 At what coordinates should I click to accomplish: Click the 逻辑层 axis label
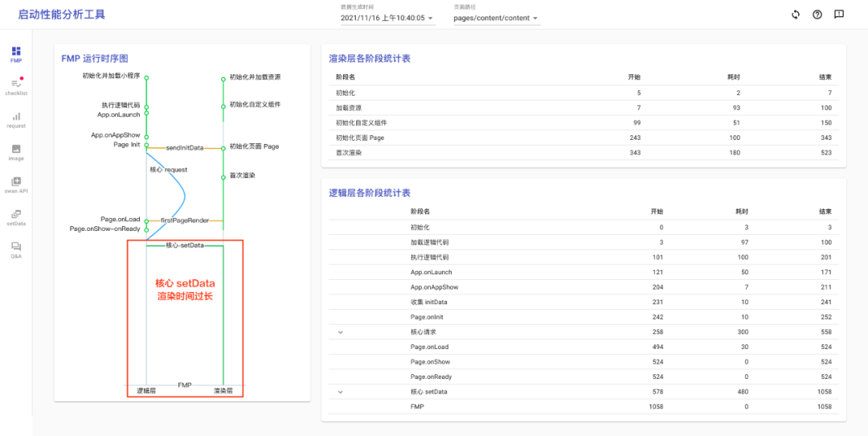point(146,391)
